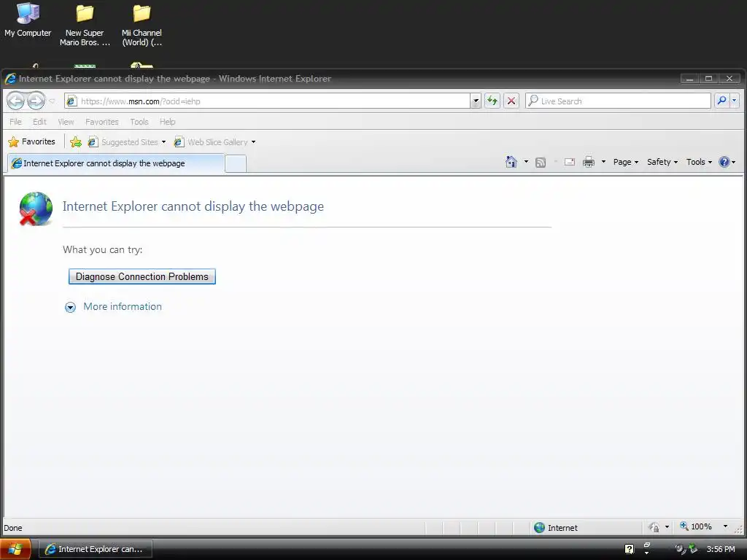The image size is (747, 560).
Task: Click the Protected Mode security icon in status bar
Action: tap(654, 527)
